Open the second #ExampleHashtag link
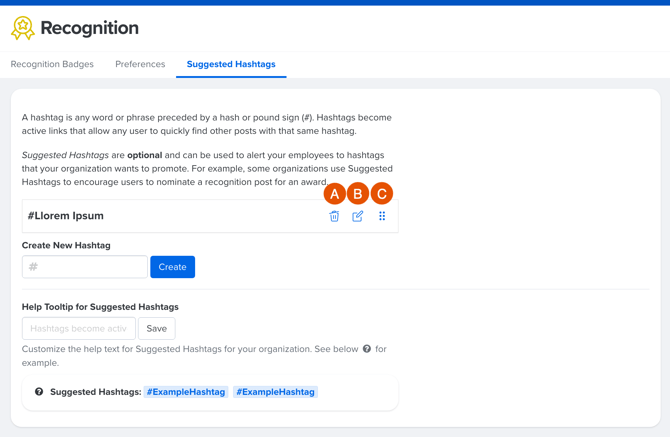 pos(276,392)
